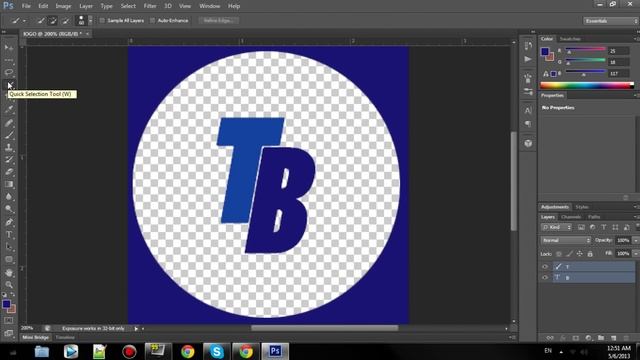Click foreground color swatch in Color panel

pyautogui.click(x=545, y=51)
